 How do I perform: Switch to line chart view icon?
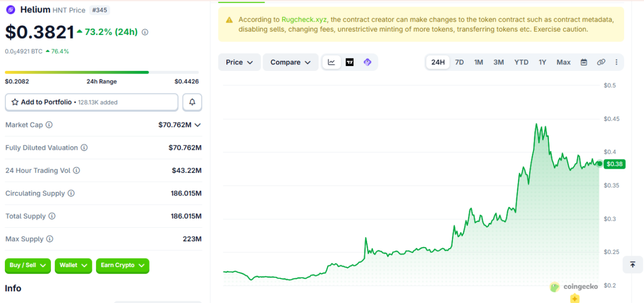click(x=332, y=62)
